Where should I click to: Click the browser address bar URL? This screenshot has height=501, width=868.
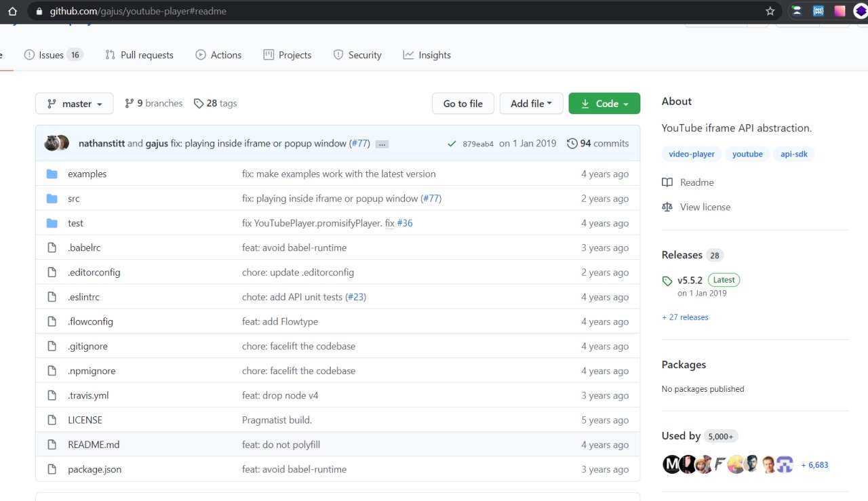138,12
